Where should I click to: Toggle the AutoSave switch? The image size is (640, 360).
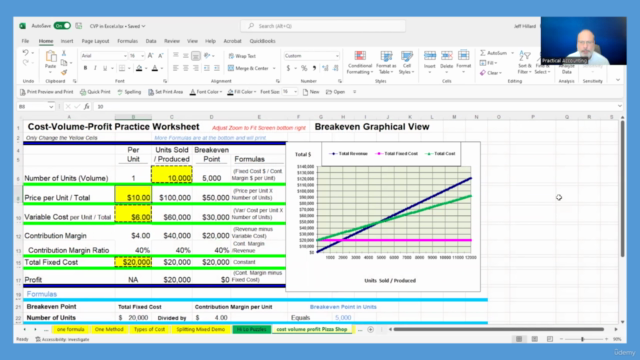tap(62, 26)
